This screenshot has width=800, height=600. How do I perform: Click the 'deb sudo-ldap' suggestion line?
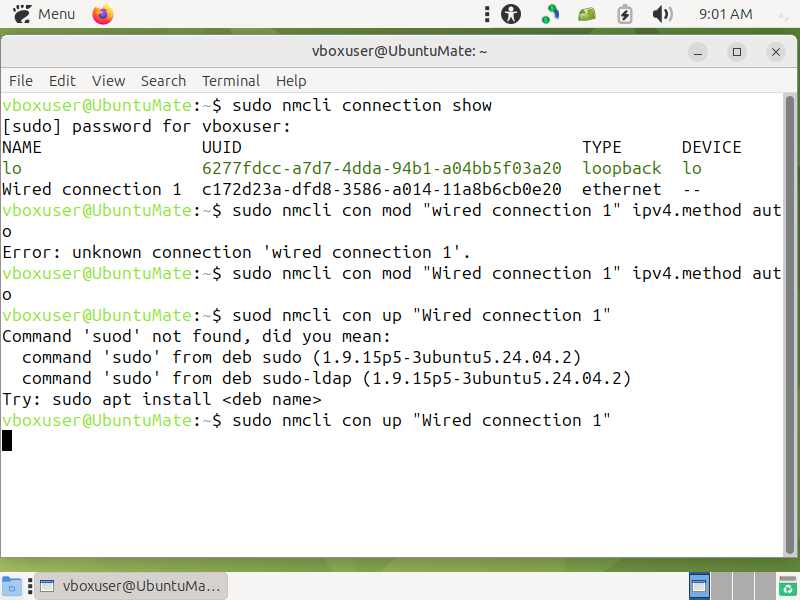click(327, 379)
